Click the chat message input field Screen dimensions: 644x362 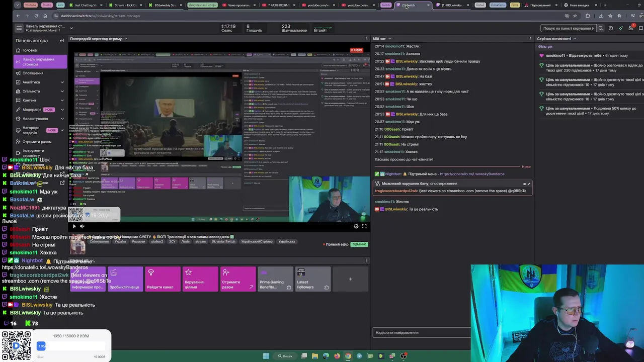(x=422, y=332)
